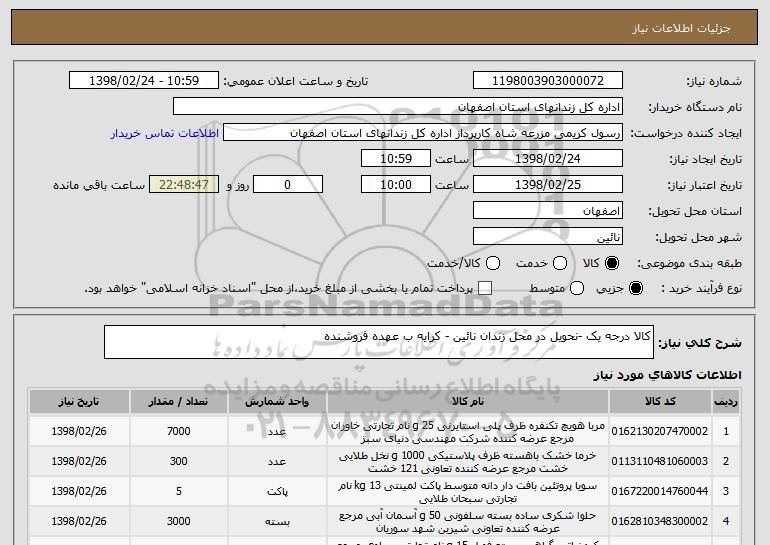Click the ردیف column header
The height and width of the screenshot is (545, 770).
pos(726,402)
